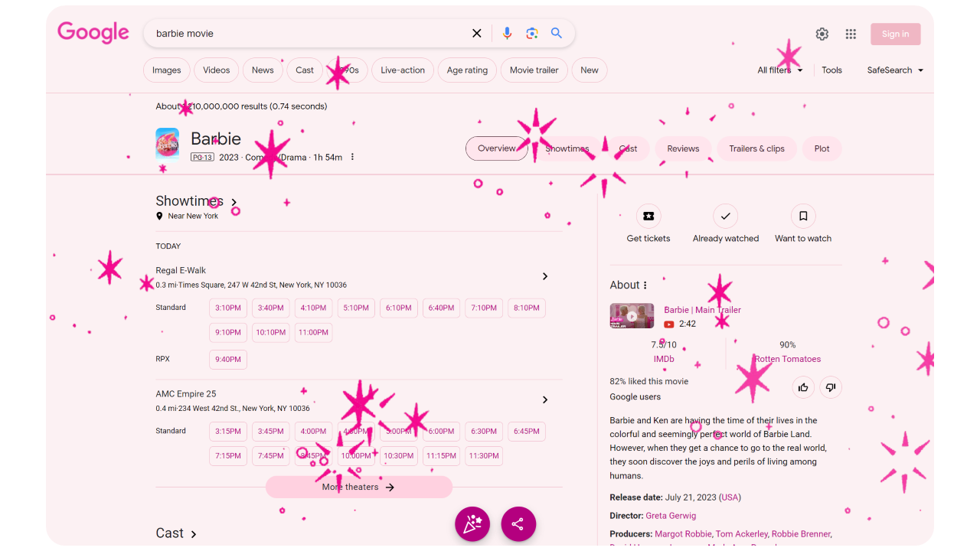Open the Rotten Tomatoes rating link
Viewport: 980px width, 551px height.
[x=788, y=359]
